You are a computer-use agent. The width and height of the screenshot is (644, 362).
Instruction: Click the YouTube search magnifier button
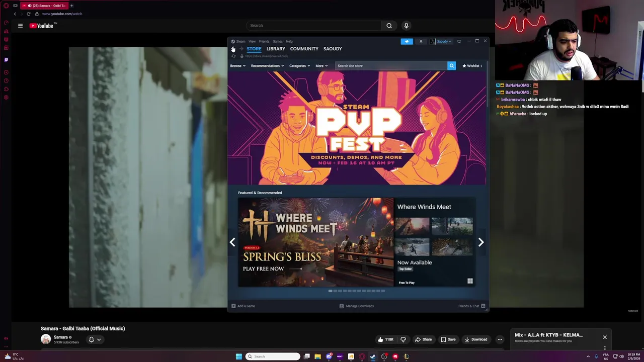click(389, 26)
